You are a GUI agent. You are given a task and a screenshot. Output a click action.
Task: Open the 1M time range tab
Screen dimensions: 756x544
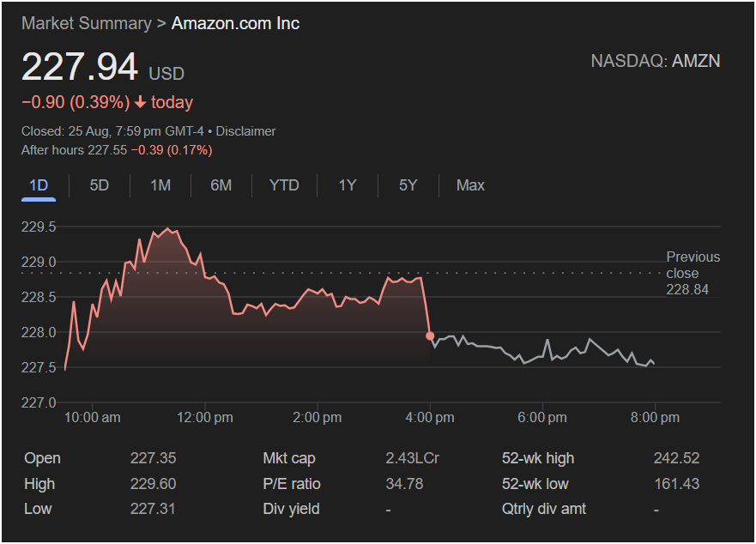[x=160, y=185]
